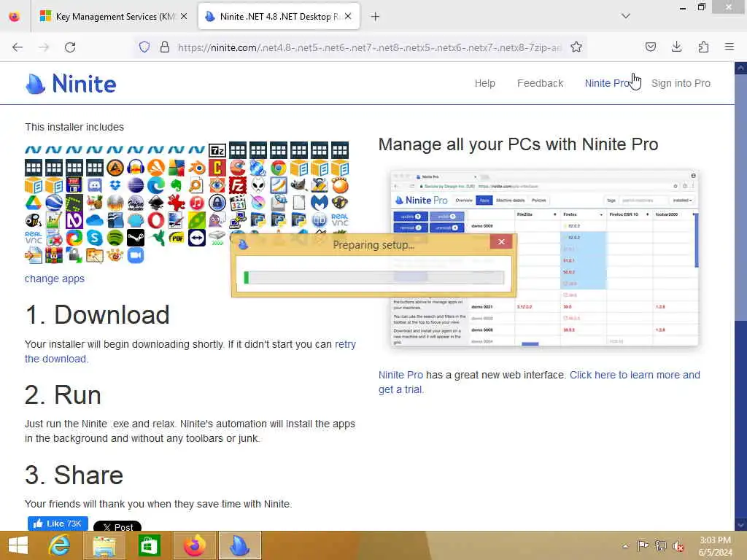
Task: Open Firefox tracking protection shield
Action: (x=144, y=47)
